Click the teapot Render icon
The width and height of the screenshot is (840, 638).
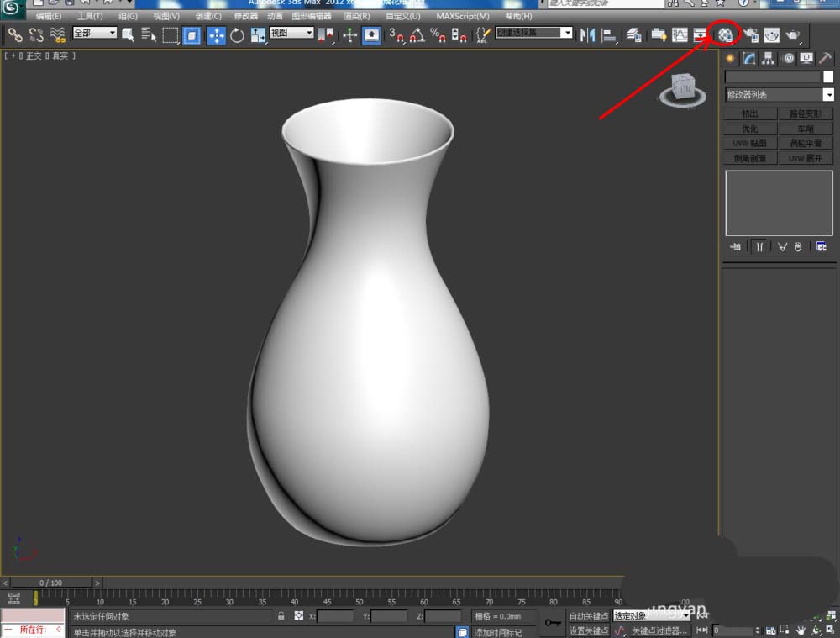tap(793, 34)
